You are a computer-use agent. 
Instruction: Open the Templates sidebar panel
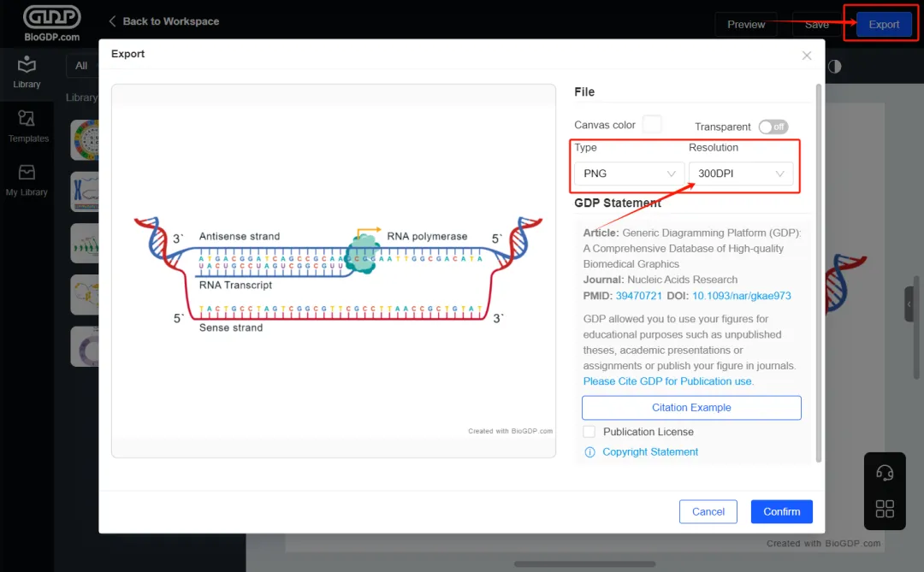coord(27,126)
